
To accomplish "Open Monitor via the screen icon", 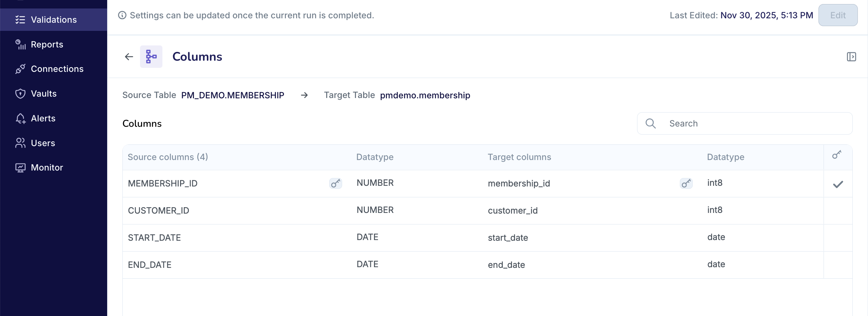I will [20, 167].
